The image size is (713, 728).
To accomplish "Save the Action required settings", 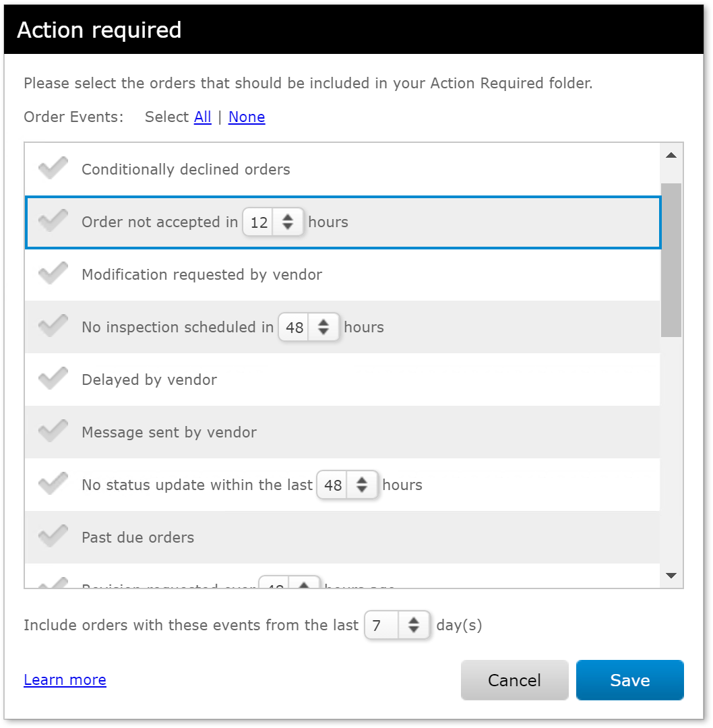I will (630, 680).
